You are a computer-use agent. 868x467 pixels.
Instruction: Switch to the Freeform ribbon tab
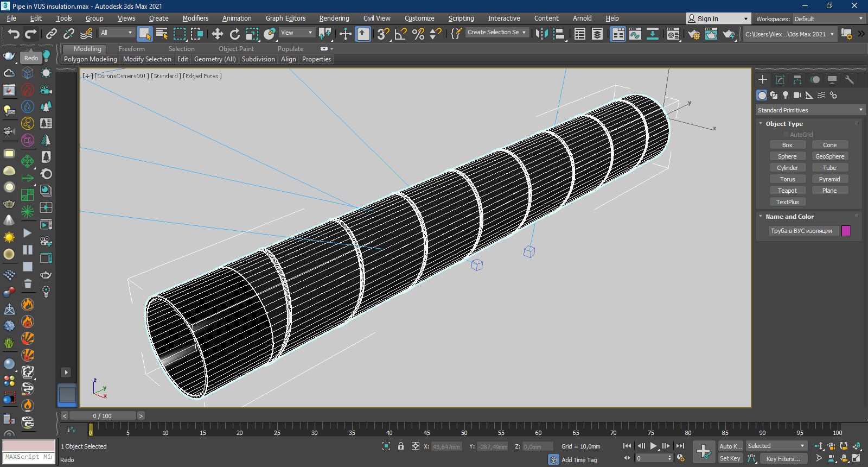132,49
